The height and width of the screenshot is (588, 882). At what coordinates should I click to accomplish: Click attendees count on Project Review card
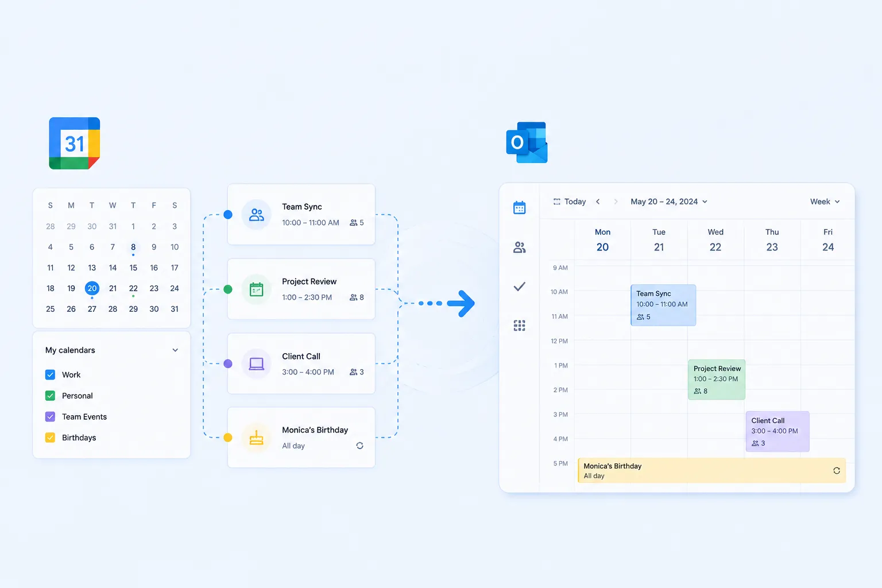(x=357, y=297)
